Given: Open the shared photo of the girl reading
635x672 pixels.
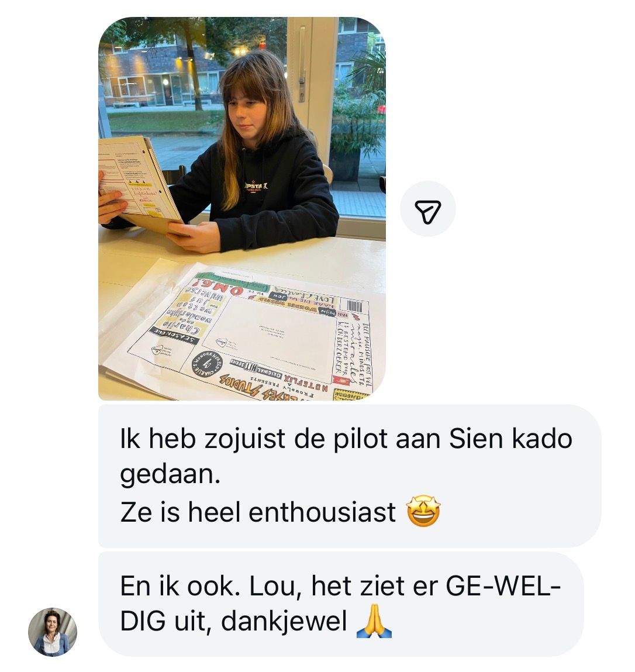Looking at the screenshot, I should [x=242, y=209].
